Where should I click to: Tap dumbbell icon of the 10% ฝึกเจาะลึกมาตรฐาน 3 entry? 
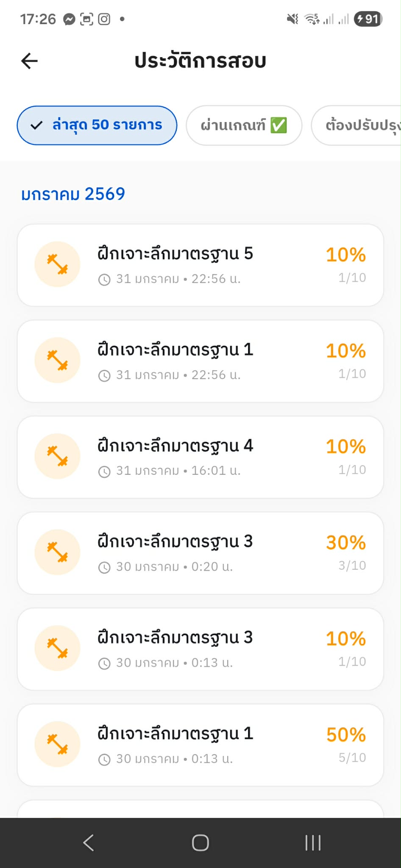(57, 648)
